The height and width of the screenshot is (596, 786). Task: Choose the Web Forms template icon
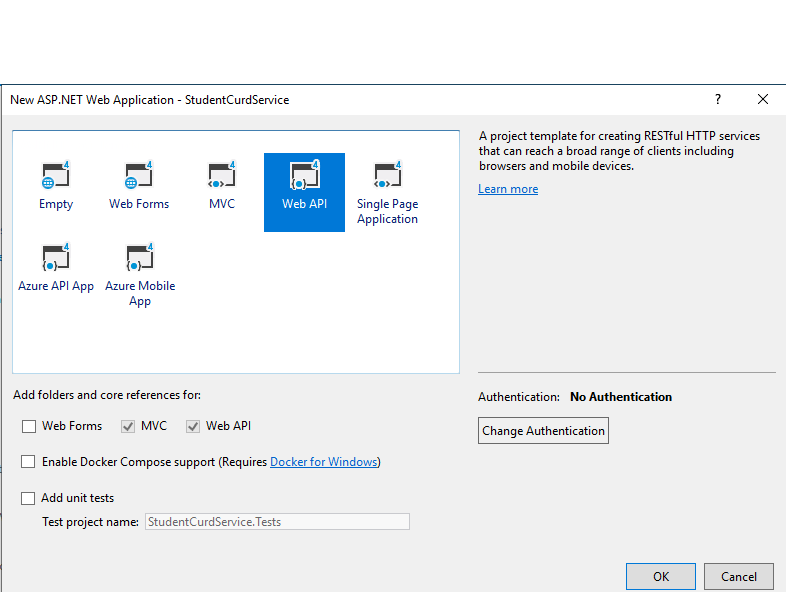pos(139,174)
